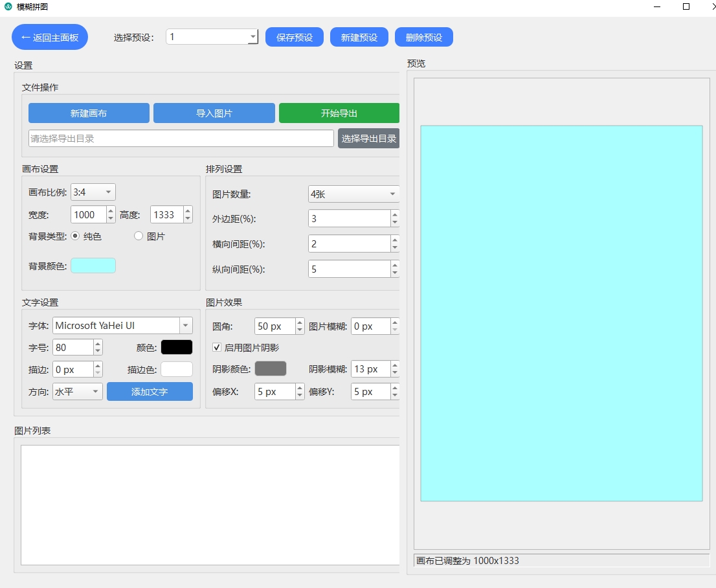Image resolution: width=716 pixels, height=588 pixels.
Task: Click the 保存预设 button
Action: 295,37
